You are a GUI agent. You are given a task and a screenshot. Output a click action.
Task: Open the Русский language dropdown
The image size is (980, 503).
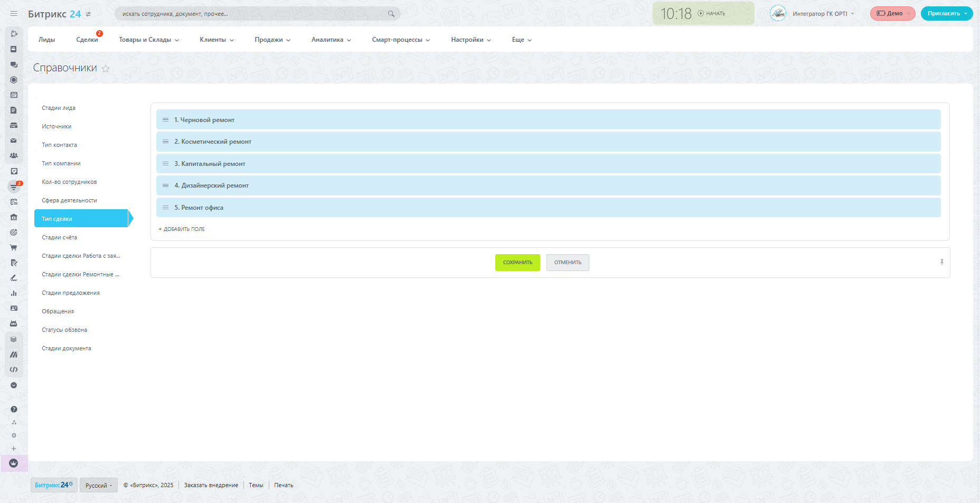pyautogui.click(x=99, y=485)
